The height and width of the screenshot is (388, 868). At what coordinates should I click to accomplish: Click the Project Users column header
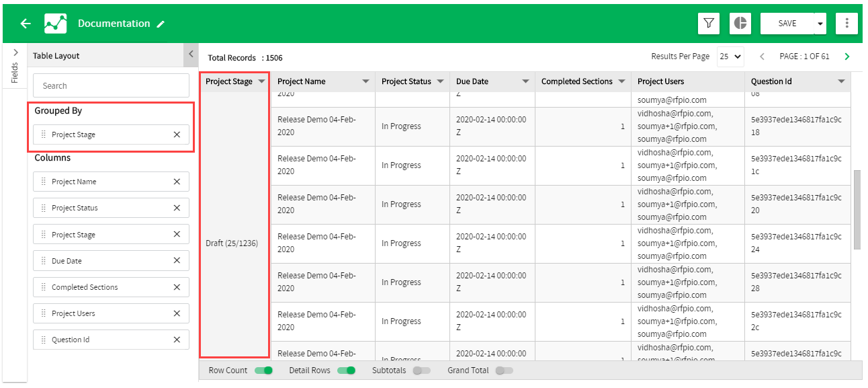point(687,81)
